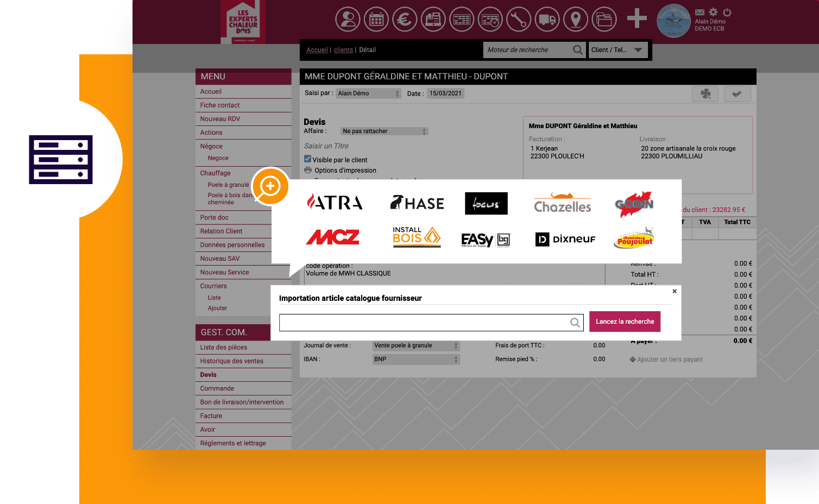The width and height of the screenshot is (819, 504).
Task: Open Liste des pièces menu item
Action: point(243,348)
